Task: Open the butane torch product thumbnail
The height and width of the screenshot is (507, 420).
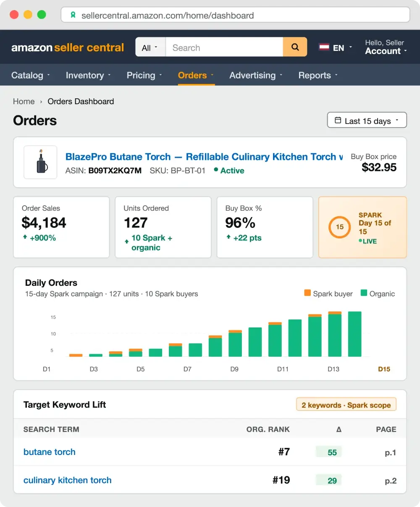Action: click(40, 162)
